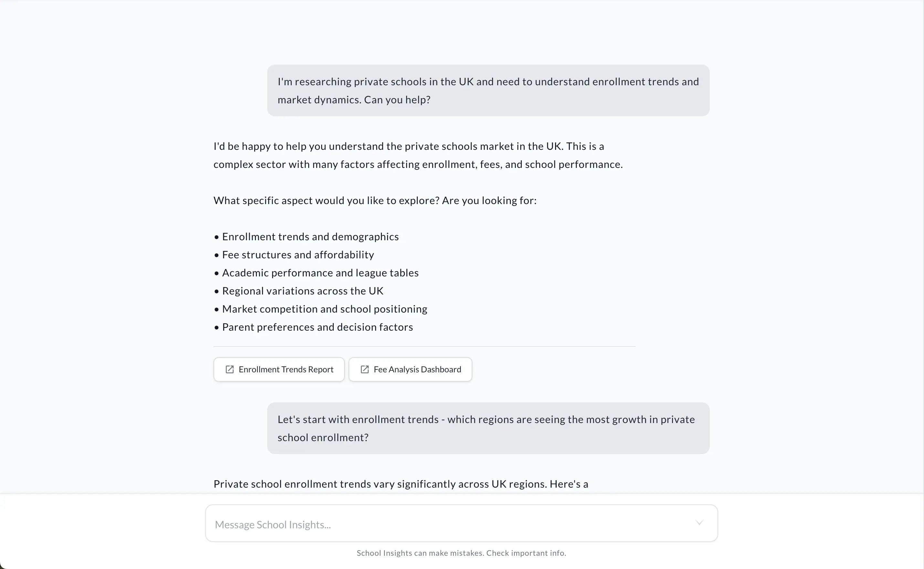Select the assistant's opening response paragraph
Viewport: 924px width, 569px height.
(x=418, y=155)
